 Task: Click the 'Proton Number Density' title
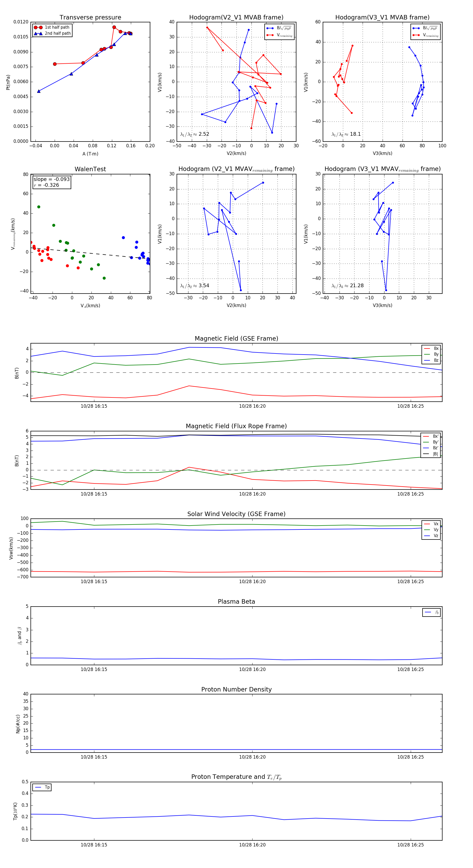click(236, 689)
